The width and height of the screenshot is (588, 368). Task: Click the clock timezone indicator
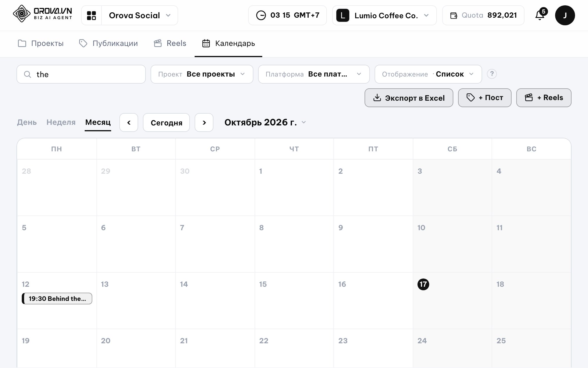(287, 15)
